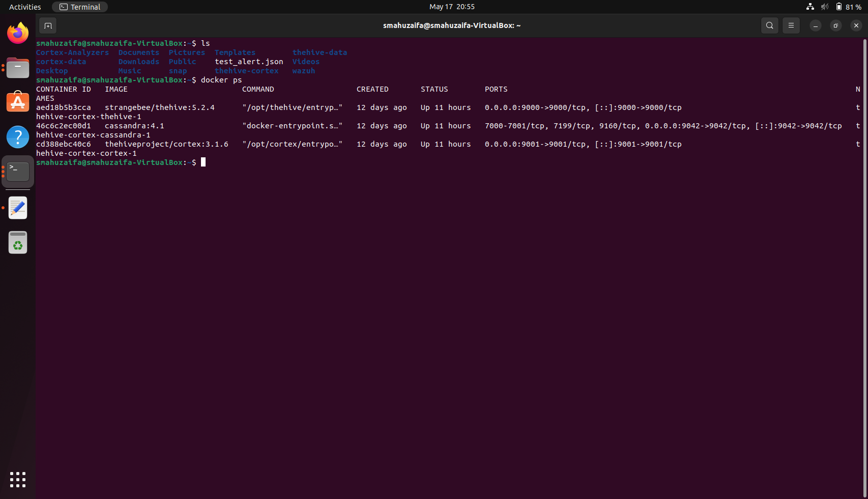The image size is (868, 499).
Task: Click the Videos directory name
Action: [x=306, y=62]
